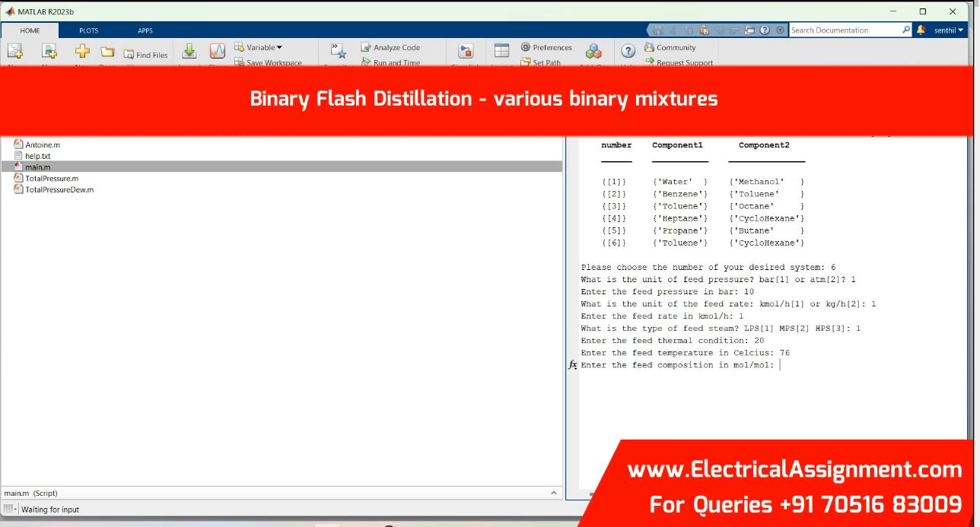Click the Save icon in quick access toolbar
The height and width of the screenshot is (527, 980).
658,30
